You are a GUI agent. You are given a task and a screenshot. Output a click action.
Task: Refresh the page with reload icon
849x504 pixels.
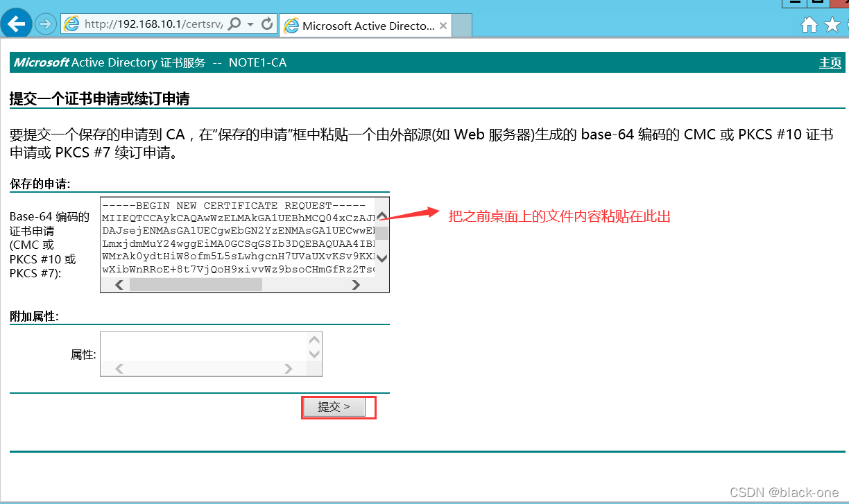pyautogui.click(x=267, y=24)
